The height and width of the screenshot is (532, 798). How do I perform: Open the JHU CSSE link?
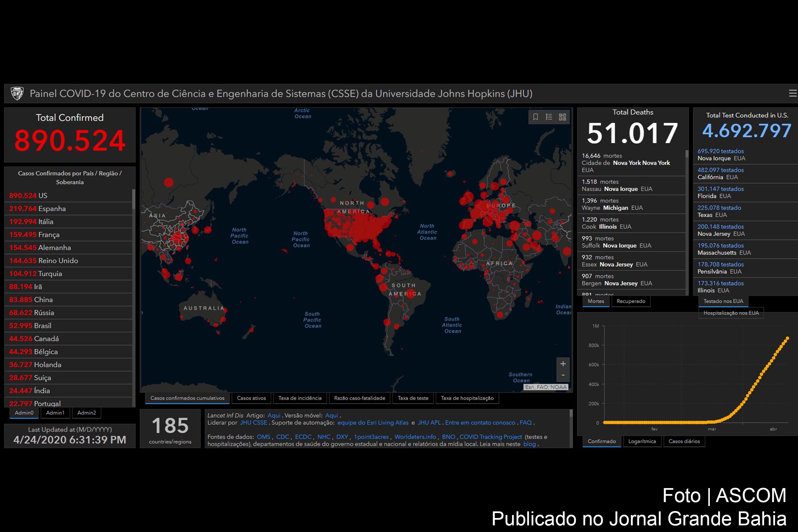click(x=253, y=423)
